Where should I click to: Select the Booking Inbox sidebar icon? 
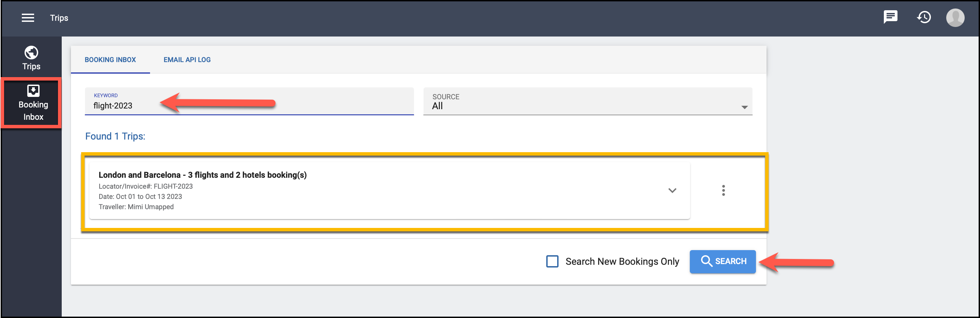(33, 91)
